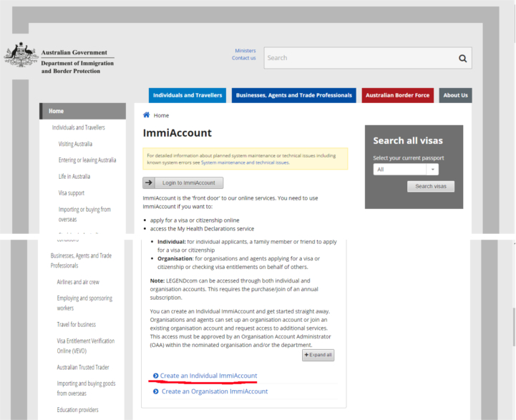Click the home breadcrumb house icon
516x420 pixels.
(147, 114)
